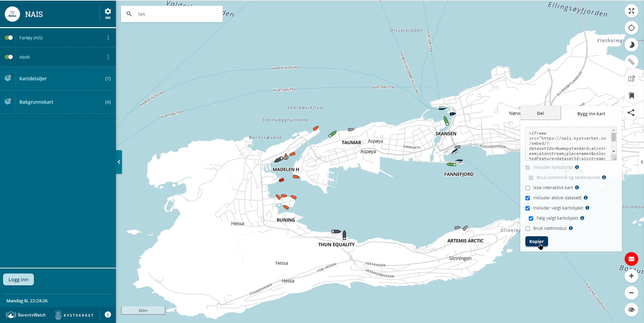The width and height of the screenshot is (644, 323).
Task: Click the fullscreen map icon
Action: coord(631,11)
